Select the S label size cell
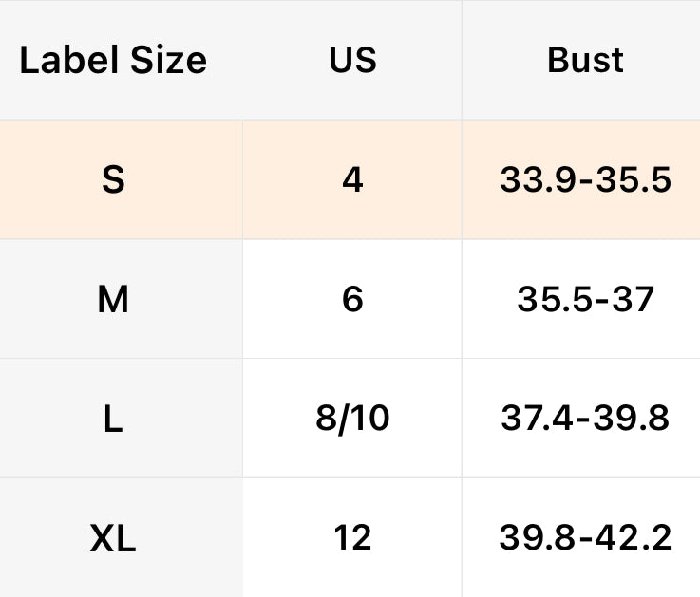The height and width of the screenshot is (597, 700). pyautogui.click(x=113, y=180)
